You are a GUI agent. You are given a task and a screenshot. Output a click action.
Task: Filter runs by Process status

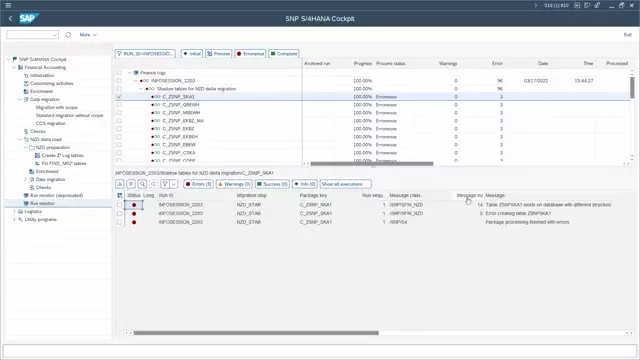219,53
